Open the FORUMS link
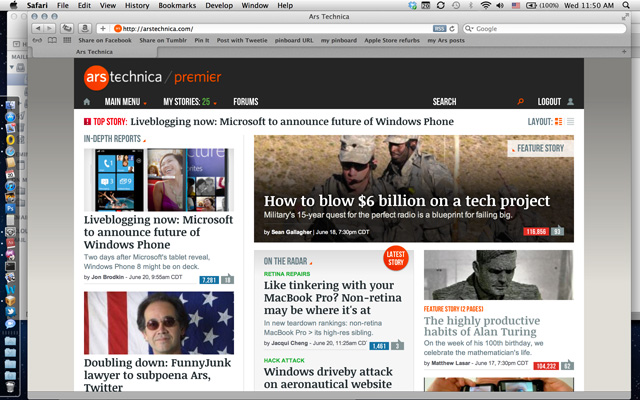The height and width of the screenshot is (400, 640). [x=246, y=102]
